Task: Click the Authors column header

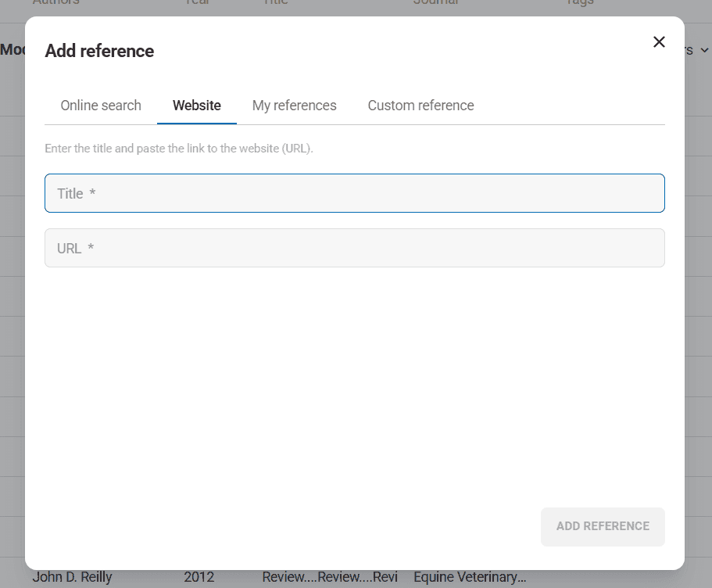Action: (55, 3)
